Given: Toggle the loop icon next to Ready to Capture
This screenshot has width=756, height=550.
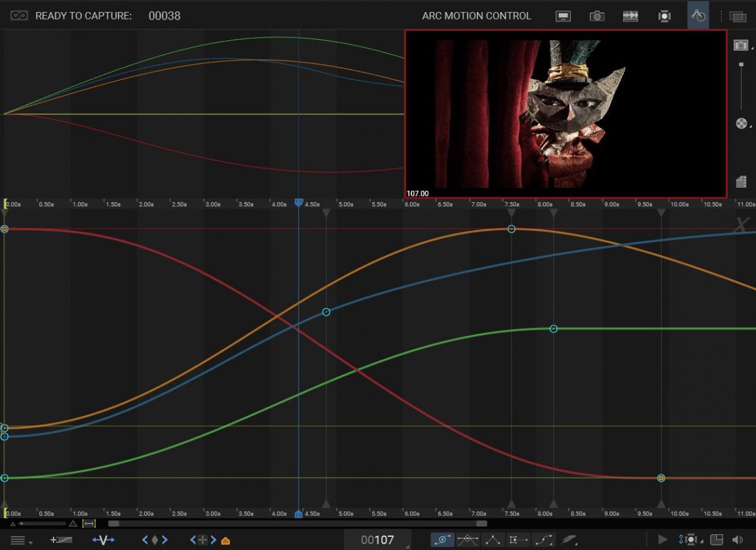Looking at the screenshot, I should pyautogui.click(x=19, y=15).
